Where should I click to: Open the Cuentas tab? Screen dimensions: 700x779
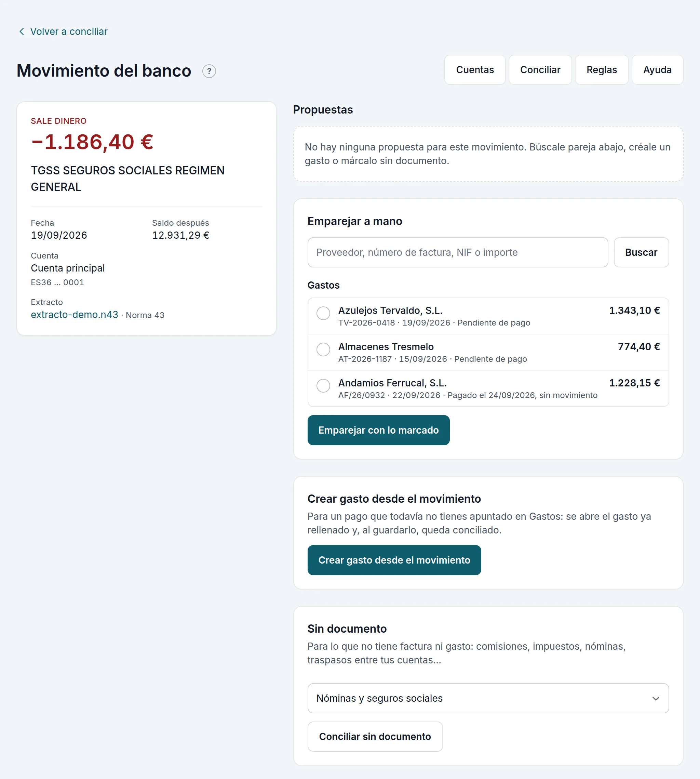pyautogui.click(x=475, y=70)
